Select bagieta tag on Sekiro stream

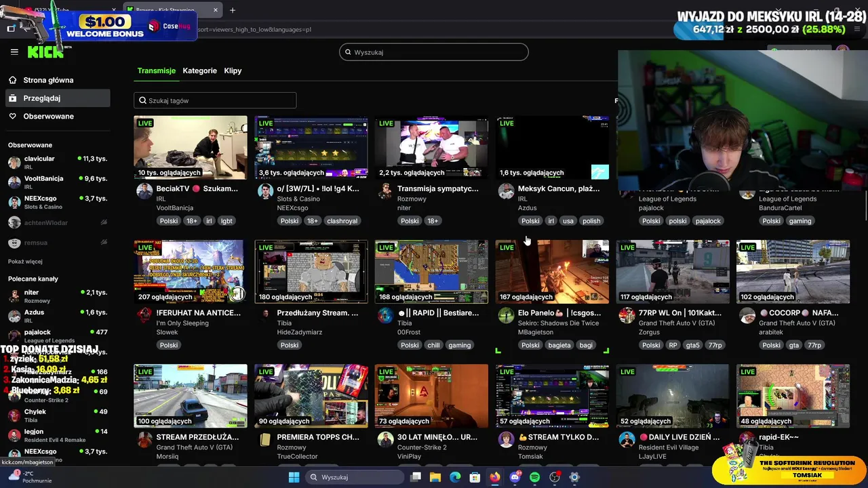tap(559, 345)
